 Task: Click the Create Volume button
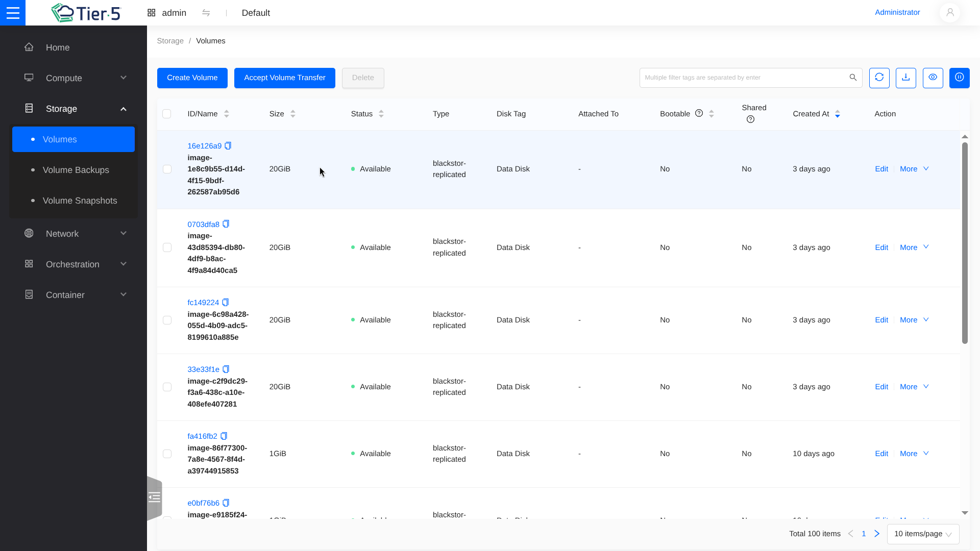point(192,78)
